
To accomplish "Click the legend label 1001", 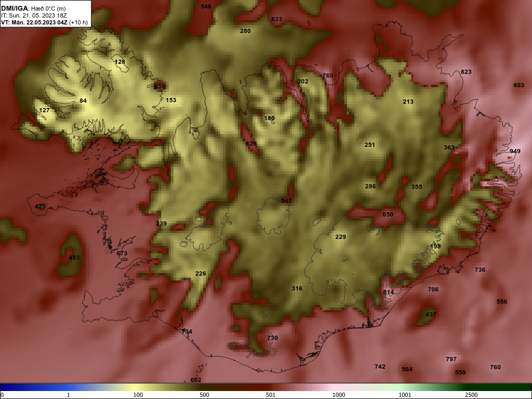I will 405,395.
